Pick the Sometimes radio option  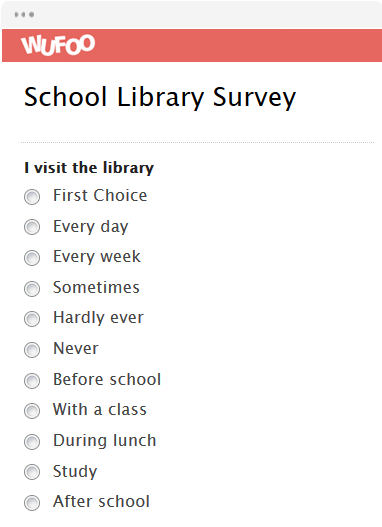[x=32, y=288]
